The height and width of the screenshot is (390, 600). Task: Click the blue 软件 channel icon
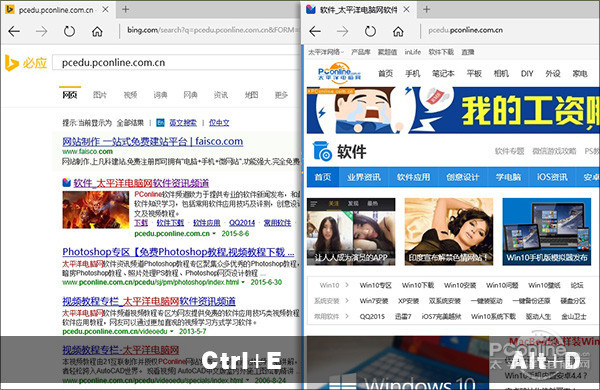[323, 151]
